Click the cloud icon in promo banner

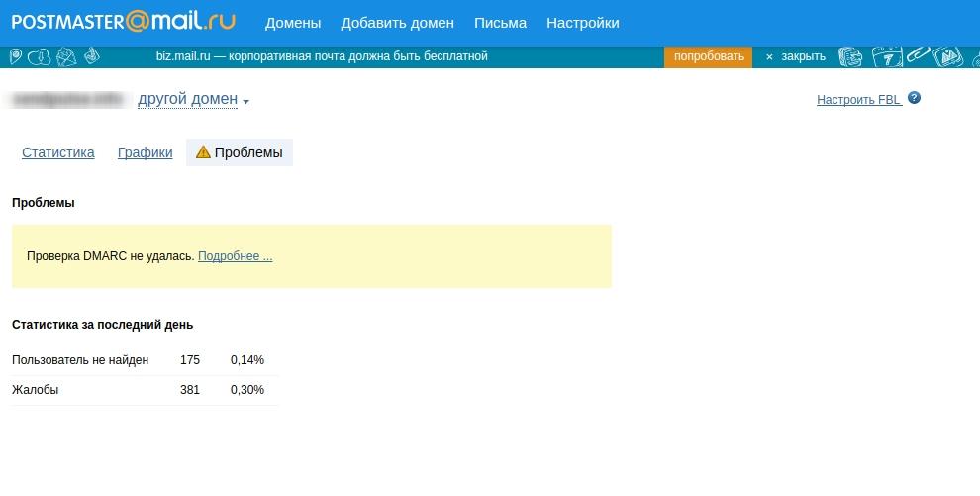click(40, 56)
